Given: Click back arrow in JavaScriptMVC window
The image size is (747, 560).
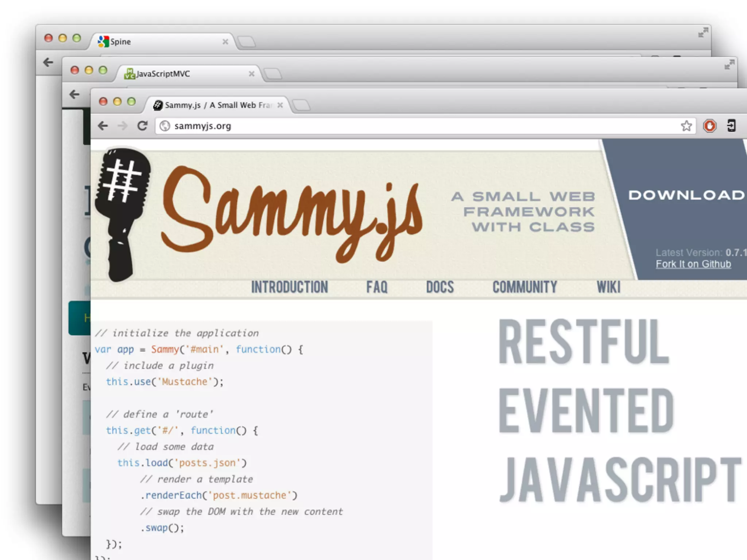Looking at the screenshot, I should tap(74, 94).
